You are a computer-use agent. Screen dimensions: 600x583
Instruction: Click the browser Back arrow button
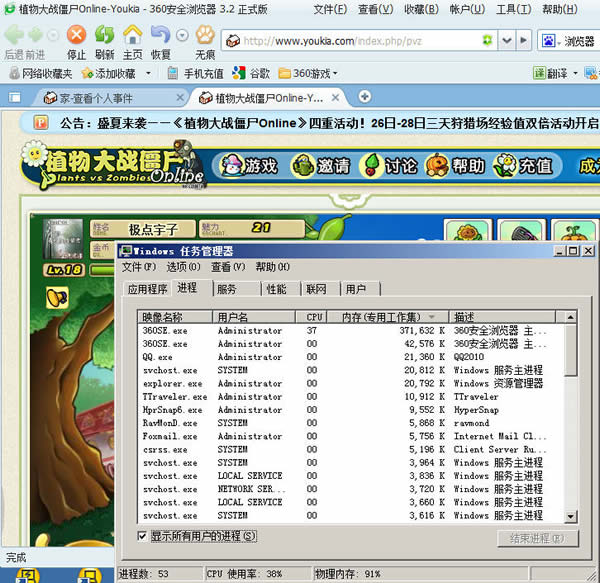(x=15, y=35)
